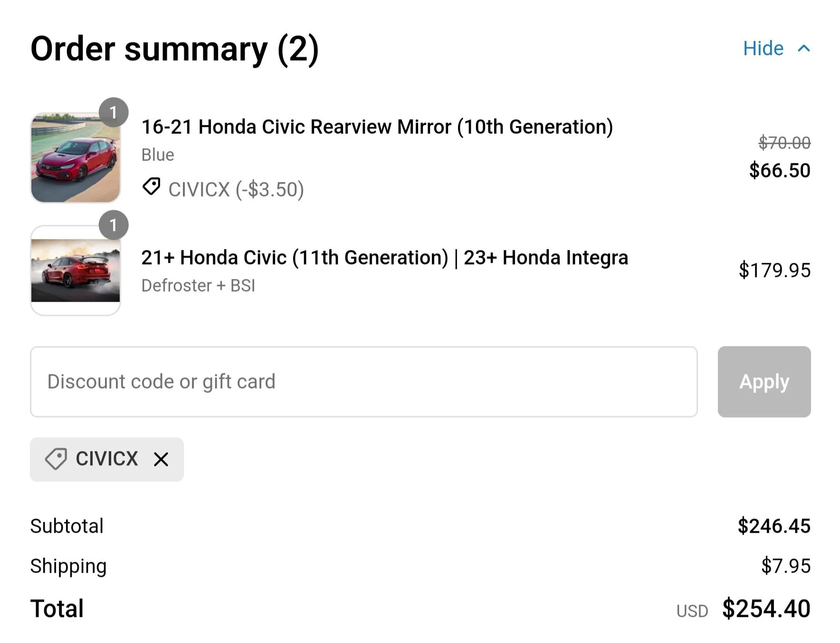Click the Blue variant label under the mirror

click(x=157, y=154)
